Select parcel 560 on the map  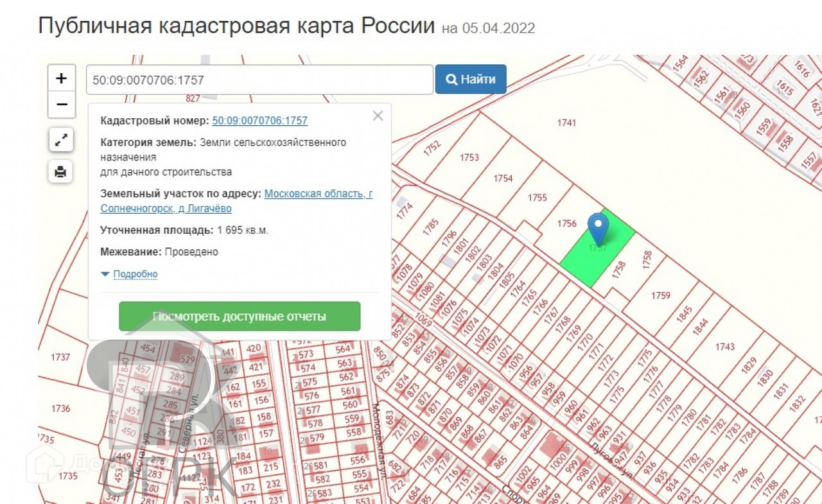(350, 405)
